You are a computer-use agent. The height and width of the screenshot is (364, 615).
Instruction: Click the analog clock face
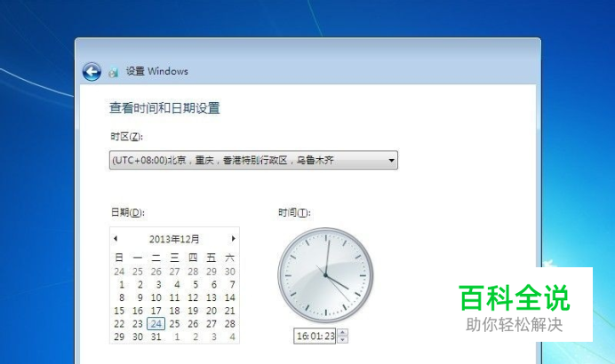[325, 275]
